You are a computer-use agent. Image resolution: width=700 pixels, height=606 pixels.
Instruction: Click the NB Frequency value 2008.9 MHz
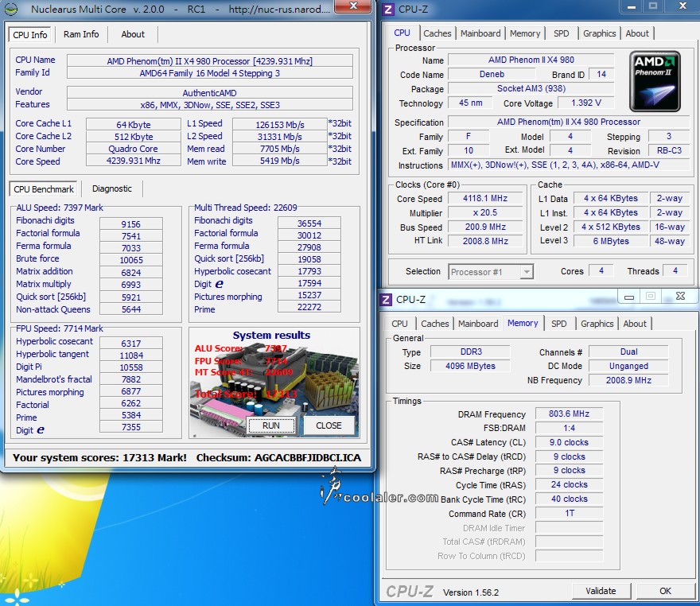point(628,380)
